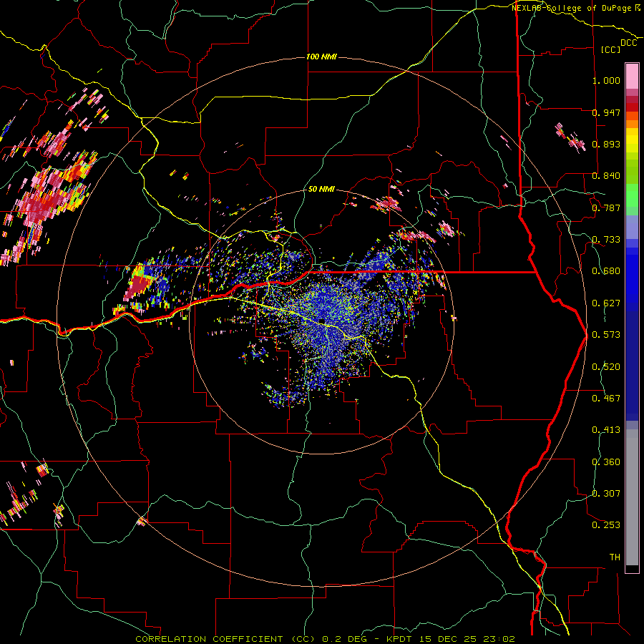Screen dimensions: 644x644
Task: Click the 0.360 scale value
Action: [x=606, y=462]
